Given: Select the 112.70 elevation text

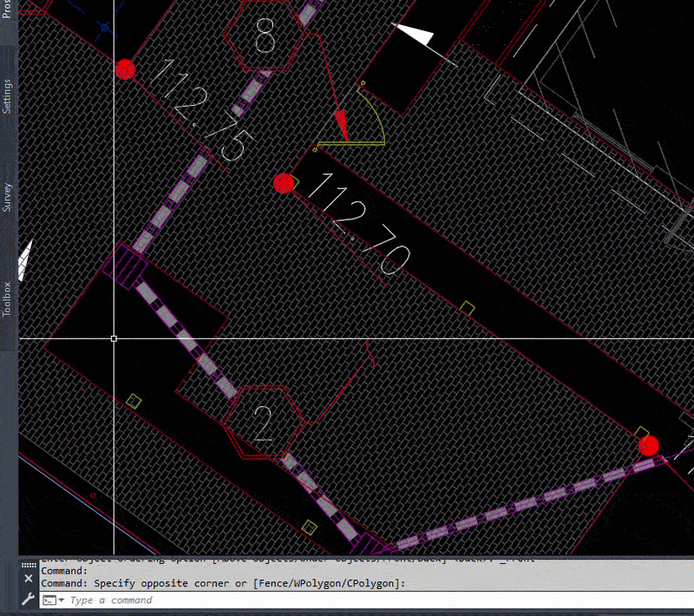Looking at the screenshot, I should (359, 224).
